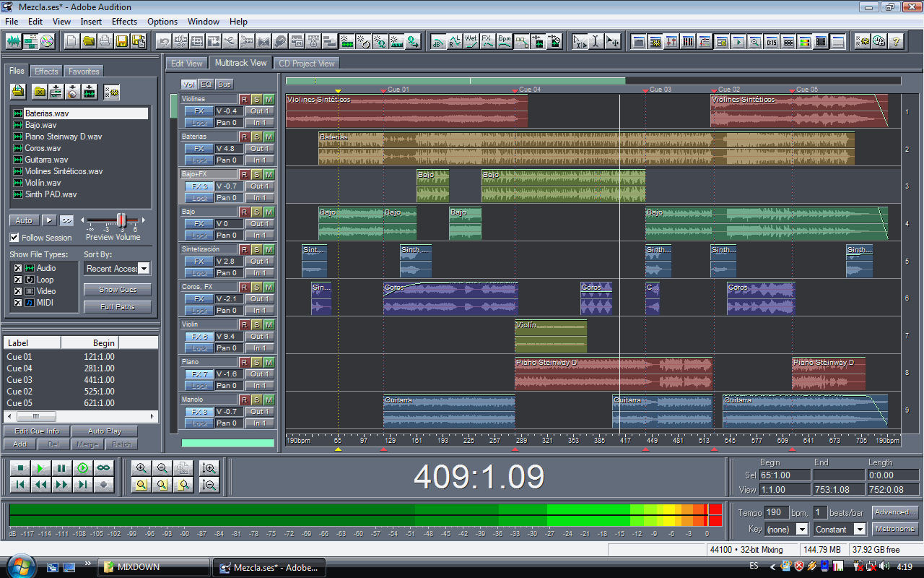The image size is (924, 578).
Task: Mute the Piano track
Action: pyautogui.click(x=269, y=362)
